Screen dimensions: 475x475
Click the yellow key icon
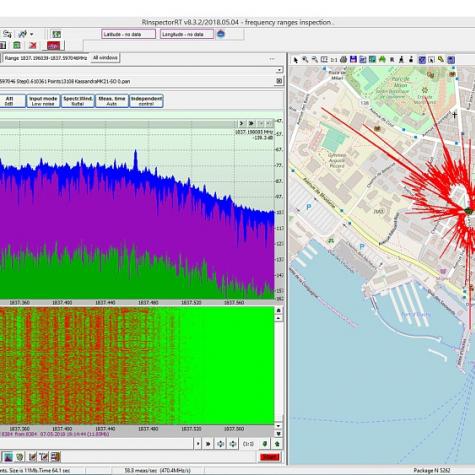[x=441, y=60]
